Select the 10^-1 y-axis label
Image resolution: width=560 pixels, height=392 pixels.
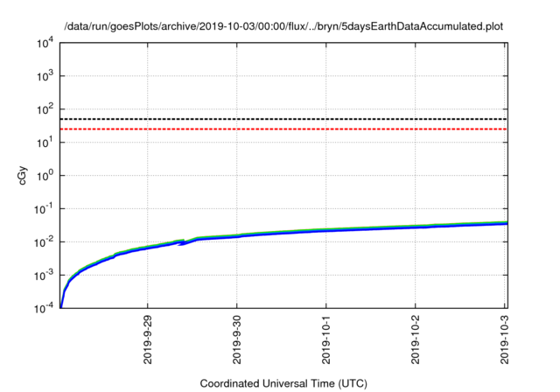(x=44, y=209)
